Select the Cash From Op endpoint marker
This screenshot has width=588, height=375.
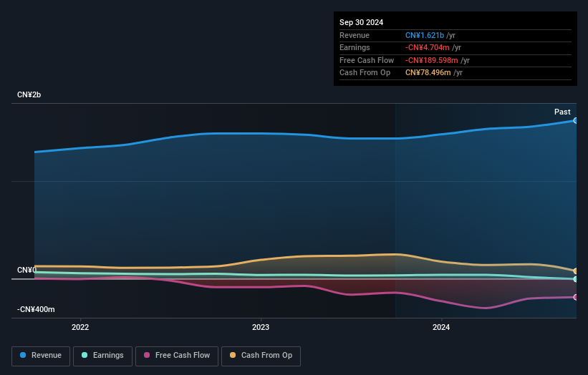576,271
